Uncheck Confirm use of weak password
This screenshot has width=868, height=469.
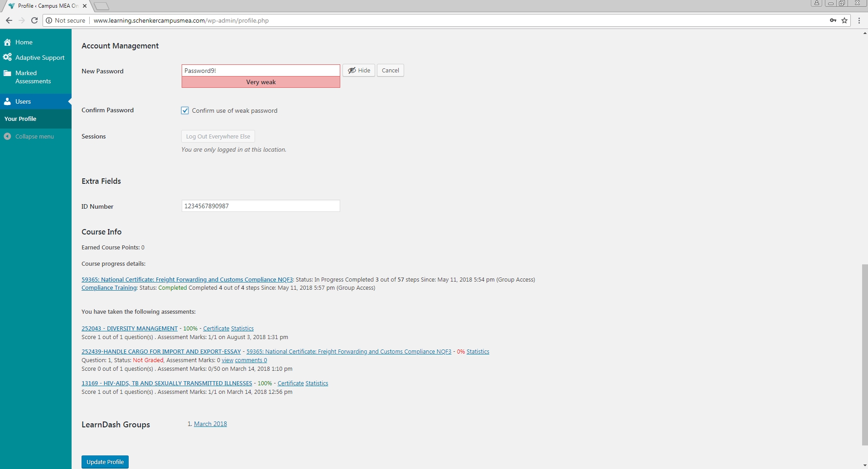click(x=185, y=110)
